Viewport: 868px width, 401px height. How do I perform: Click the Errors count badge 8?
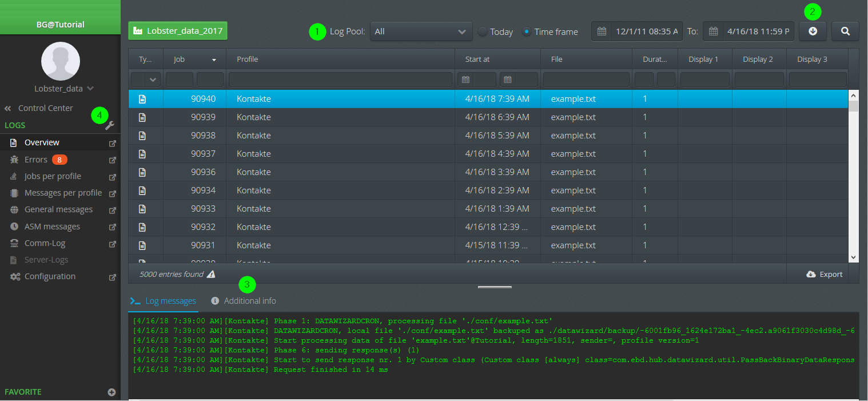[x=59, y=160]
